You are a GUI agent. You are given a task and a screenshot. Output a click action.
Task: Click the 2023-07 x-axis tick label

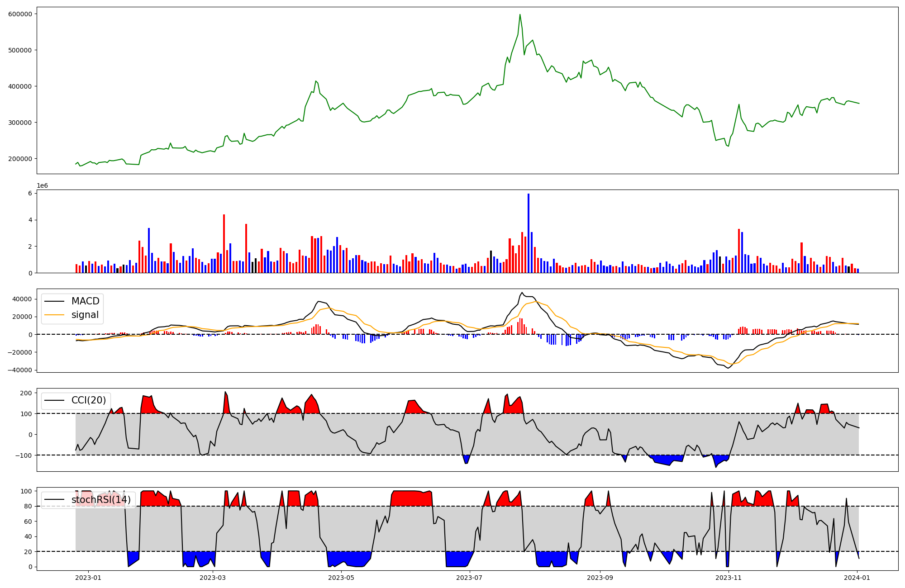click(x=470, y=578)
